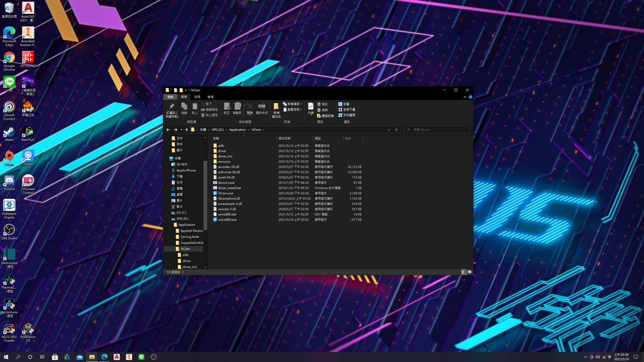The width and height of the screenshot is (644, 362).
Task: Show hidden system tray icons chevron
Action: coord(585,357)
